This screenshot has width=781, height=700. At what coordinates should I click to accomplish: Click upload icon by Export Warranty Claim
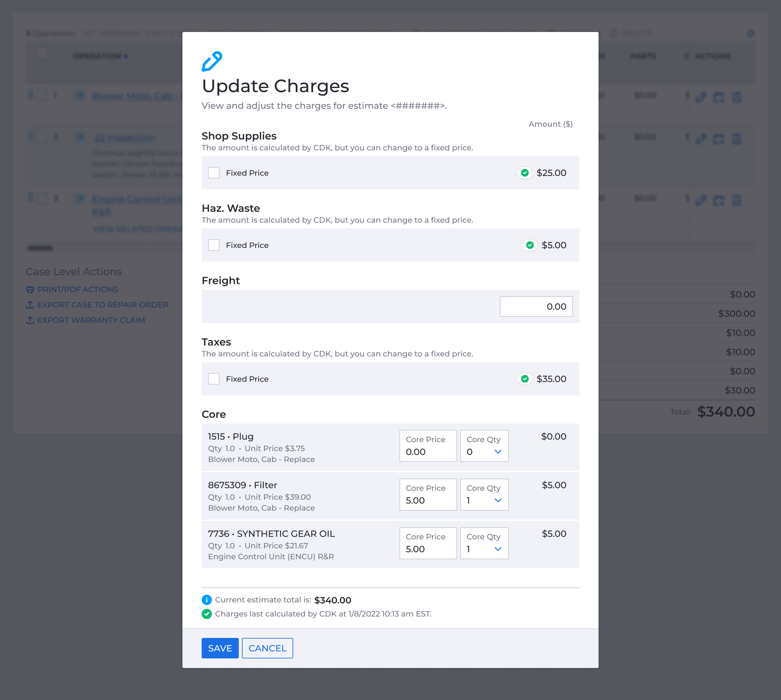pyautogui.click(x=30, y=320)
